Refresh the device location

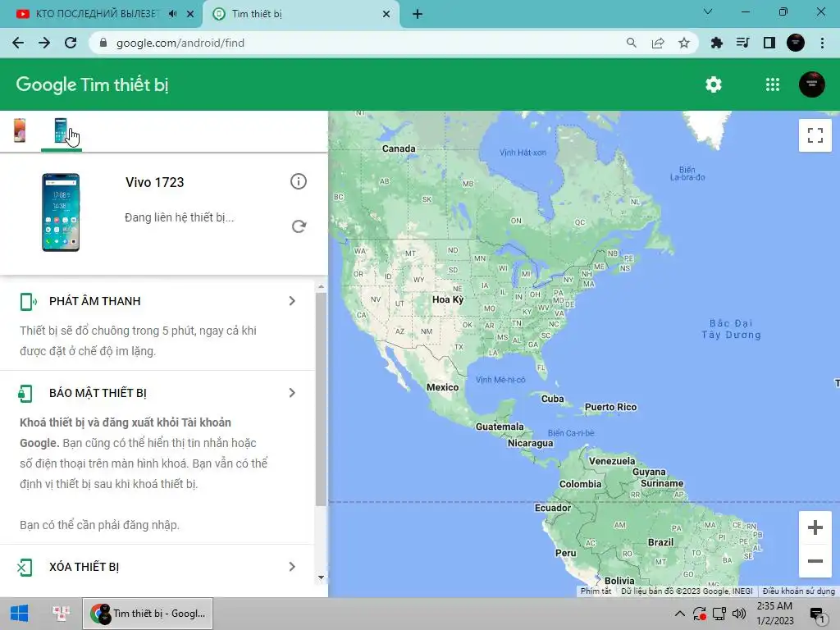299,226
